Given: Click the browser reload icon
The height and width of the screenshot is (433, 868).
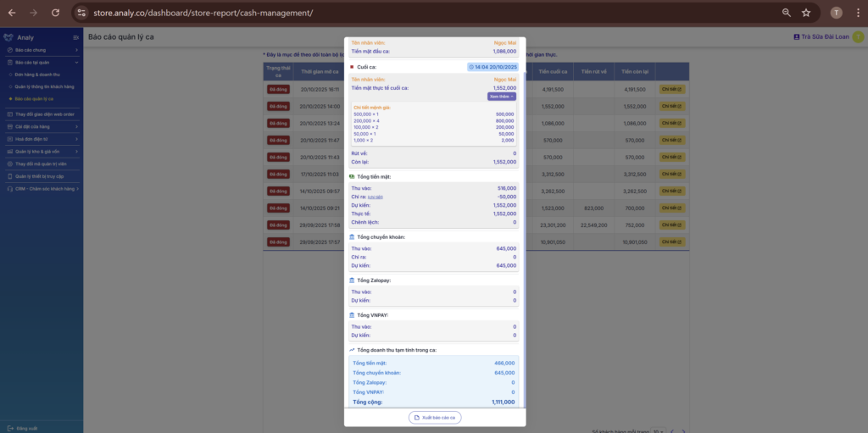Looking at the screenshot, I should 55,13.
